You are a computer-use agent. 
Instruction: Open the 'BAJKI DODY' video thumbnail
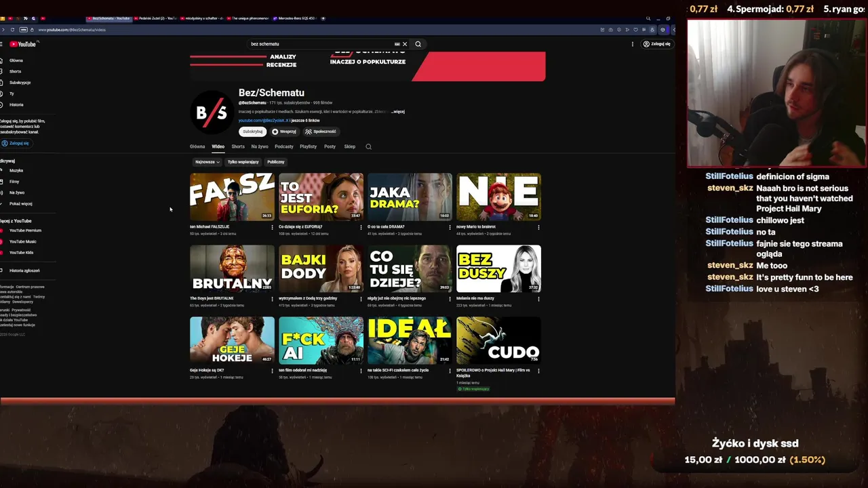(321, 268)
